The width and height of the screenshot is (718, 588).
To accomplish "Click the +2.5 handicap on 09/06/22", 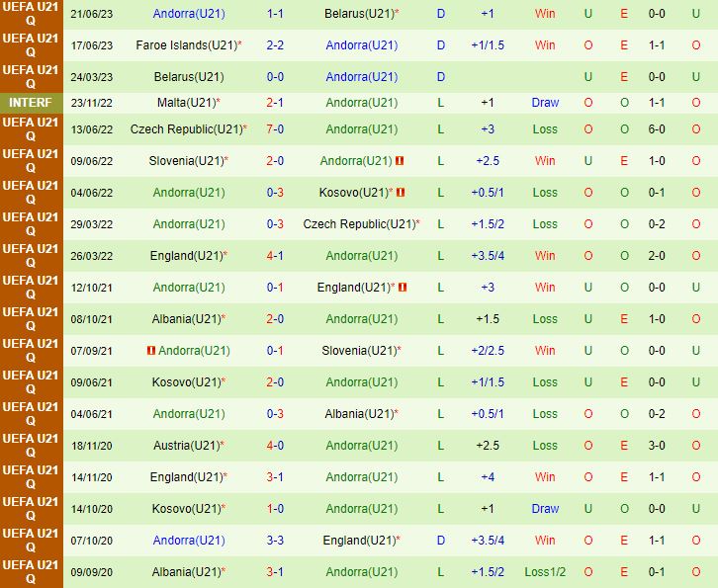I will tap(488, 161).
